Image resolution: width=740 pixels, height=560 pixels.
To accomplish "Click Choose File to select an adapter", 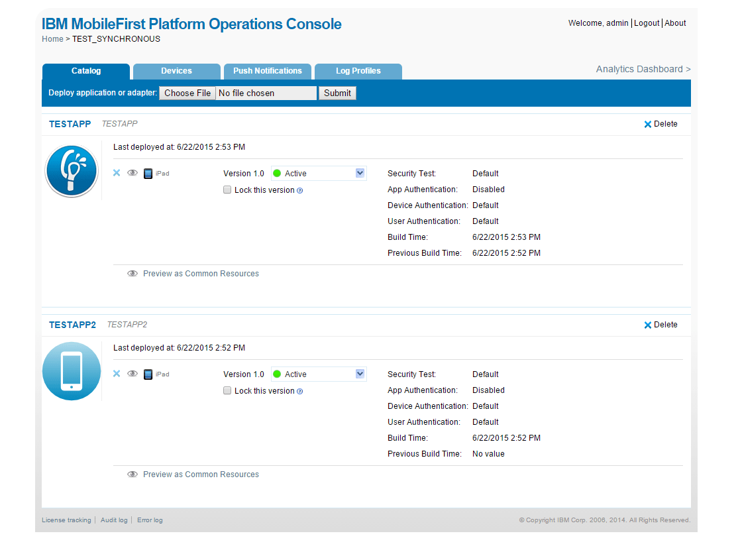I will pyautogui.click(x=187, y=93).
